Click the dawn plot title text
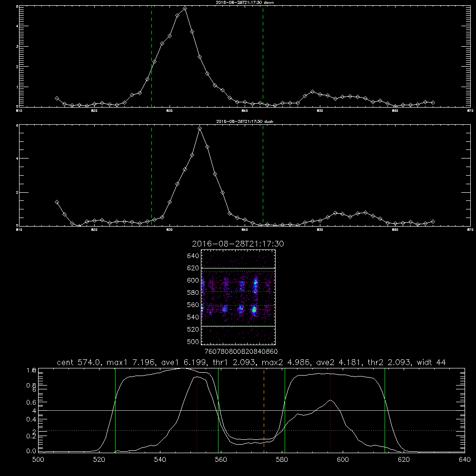 coord(245,2)
